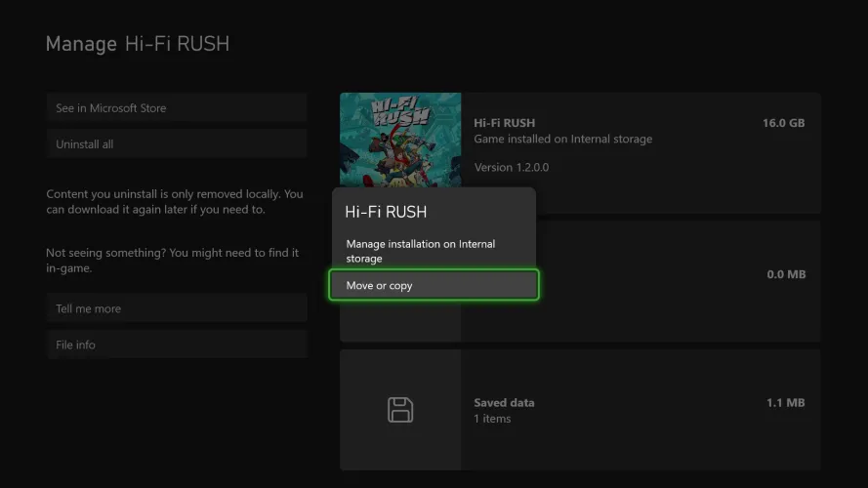868x488 pixels.
Task: Click the '1 items' count under Saved data
Action: coord(492,419)
